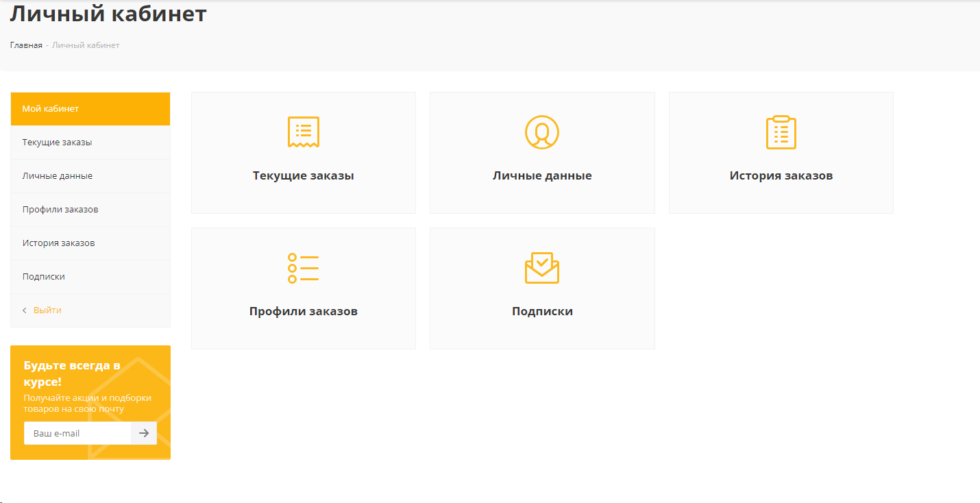This screenshot has height=503, width=980.
Task: Open the Личные данные tile title
Action: [x=541, y=175]
